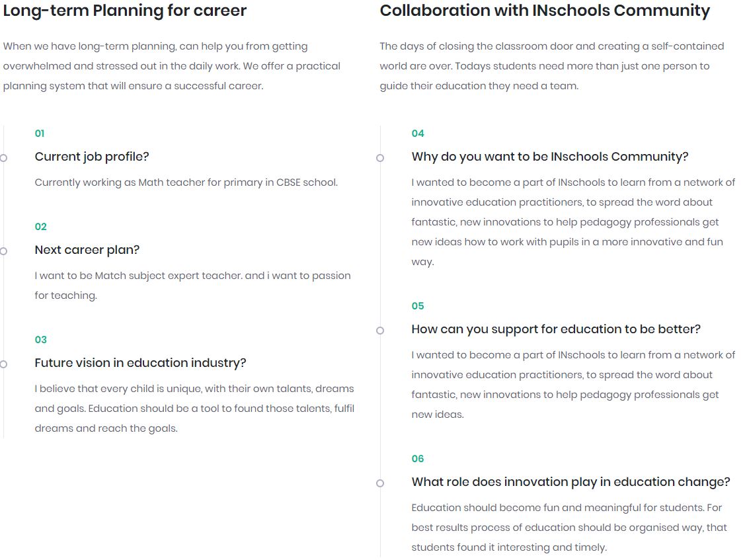Click the circle marker next to INschools Community question
This screenshot has height=560, width=747.
[380, 158]
